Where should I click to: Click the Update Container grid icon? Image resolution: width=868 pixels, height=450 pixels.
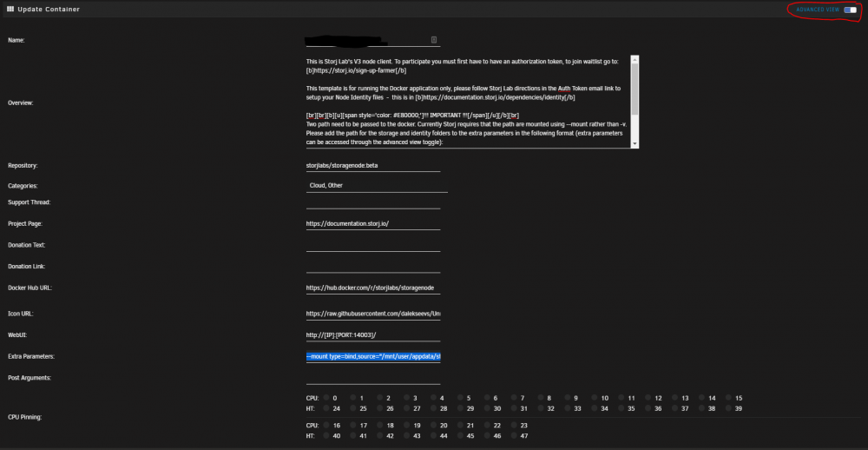10,10
